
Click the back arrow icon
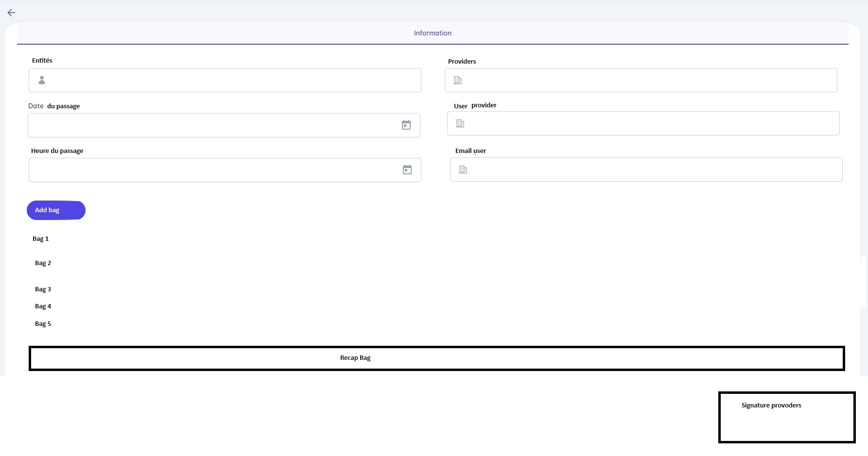[x=11, y=13]
